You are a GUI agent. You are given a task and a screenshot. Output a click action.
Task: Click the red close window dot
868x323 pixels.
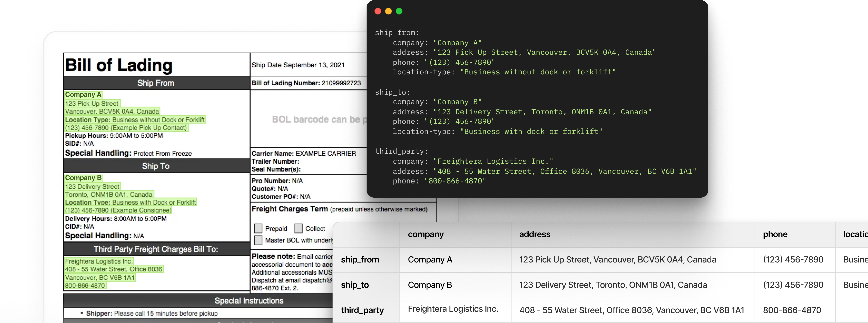point(378,11)
